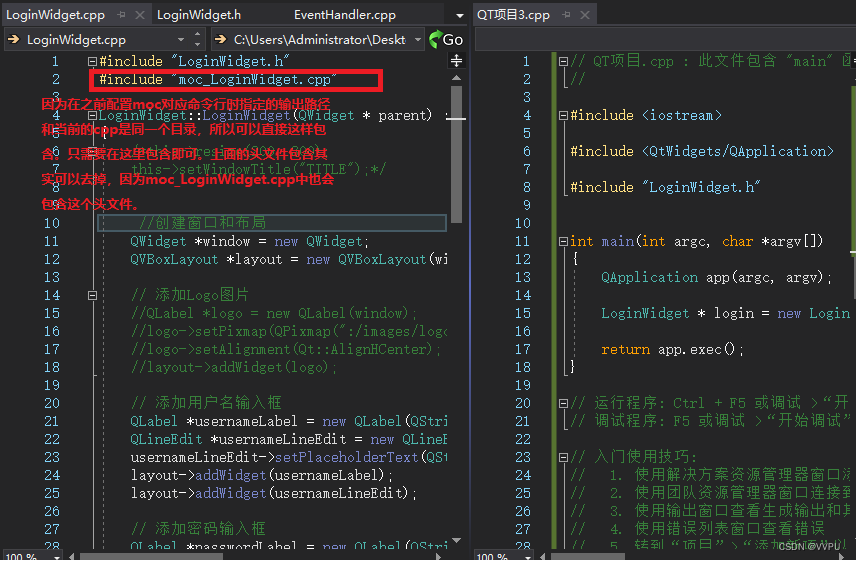Click the left editor's scroll-down arrow
This screenshot has width=856, height=561.
[x=456, y=540]
